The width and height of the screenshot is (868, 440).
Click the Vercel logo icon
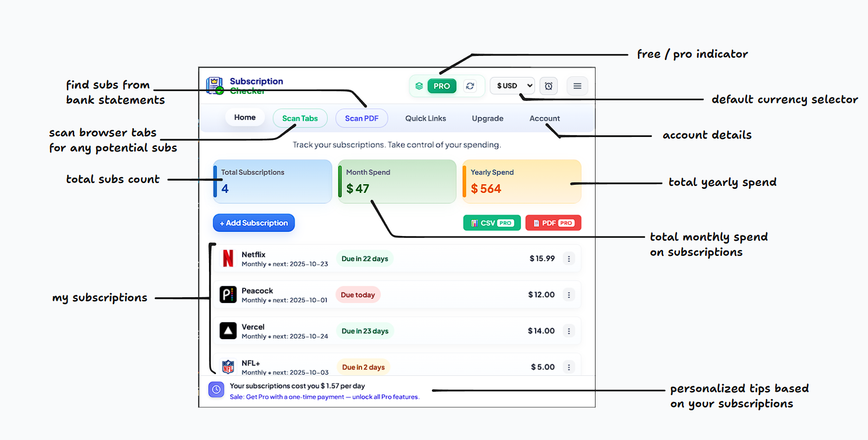[228, 330]
